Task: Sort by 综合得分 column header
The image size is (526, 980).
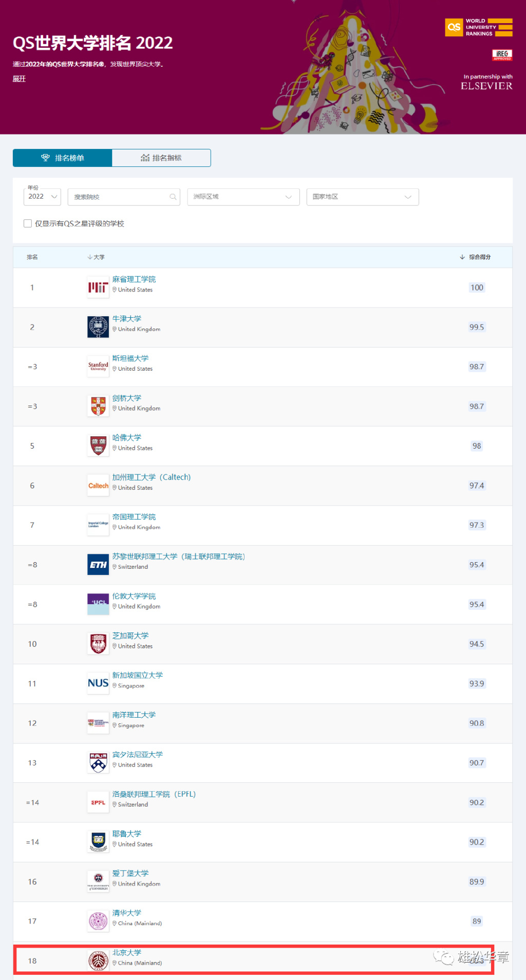Action: [x=479, y=257]
